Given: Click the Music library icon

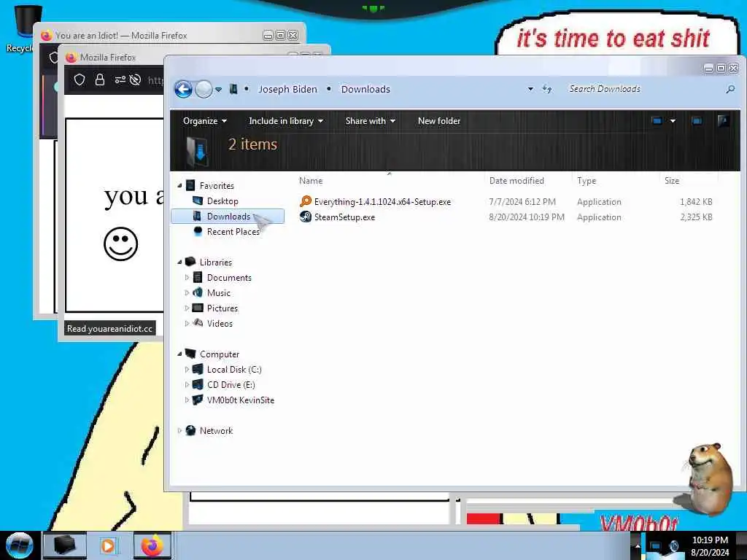Looking at the screenshot, I should pos(198,292).
